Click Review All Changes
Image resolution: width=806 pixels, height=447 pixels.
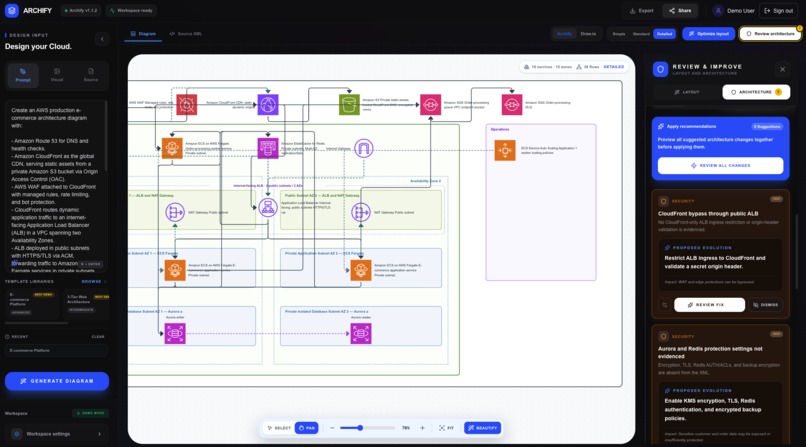pos(721,165)
